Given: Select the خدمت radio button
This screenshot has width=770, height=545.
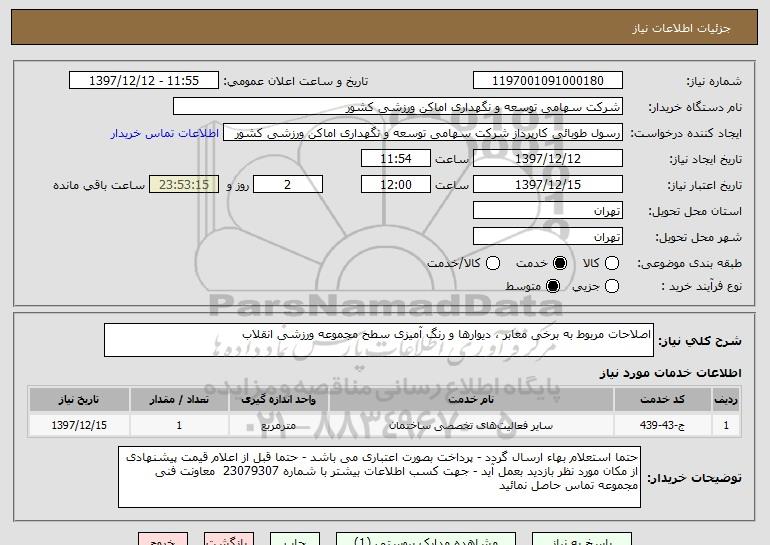Looking at the screenshot, I should (560, 264).
